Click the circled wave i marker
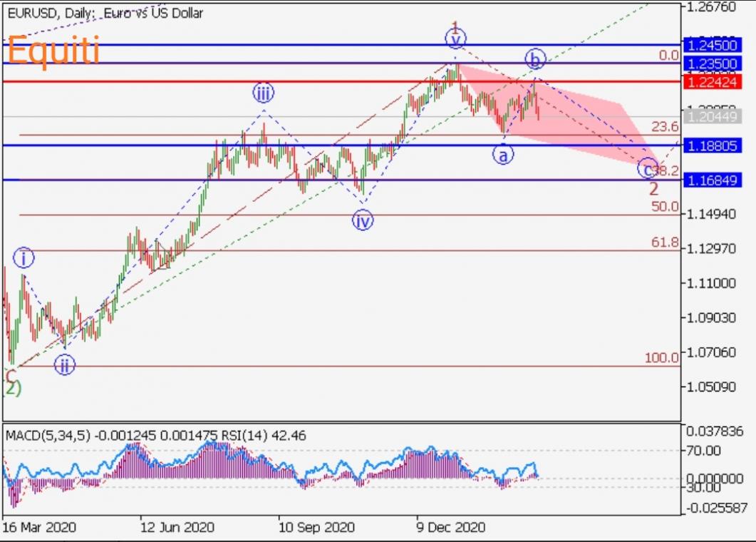756x542 pixels. tap(23, 257)
